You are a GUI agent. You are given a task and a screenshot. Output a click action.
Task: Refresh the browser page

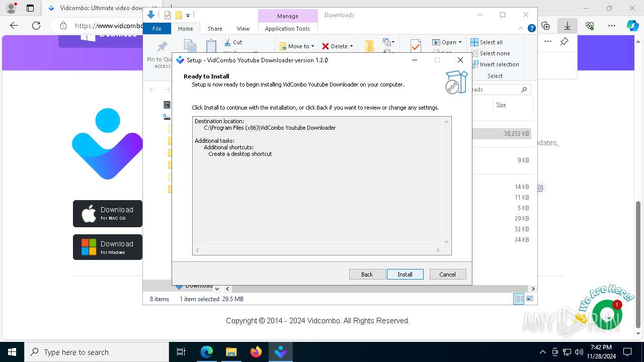(x=36, y=26)
